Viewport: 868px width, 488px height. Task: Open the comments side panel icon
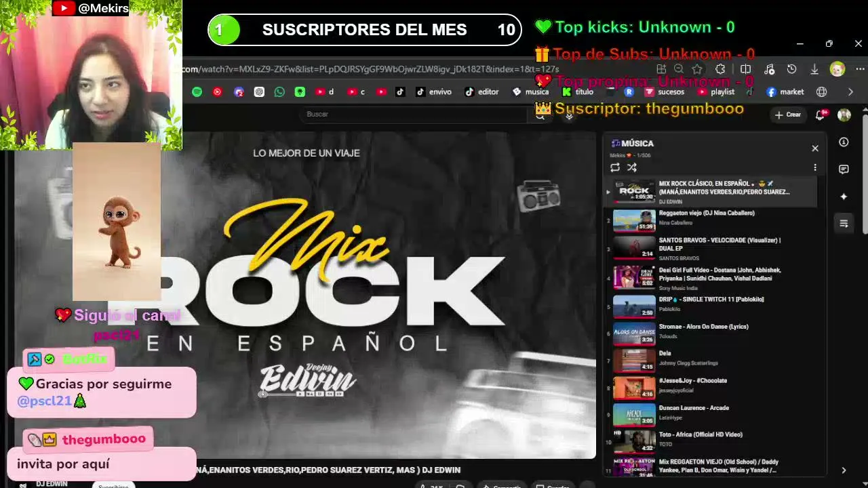click(844, 169)
